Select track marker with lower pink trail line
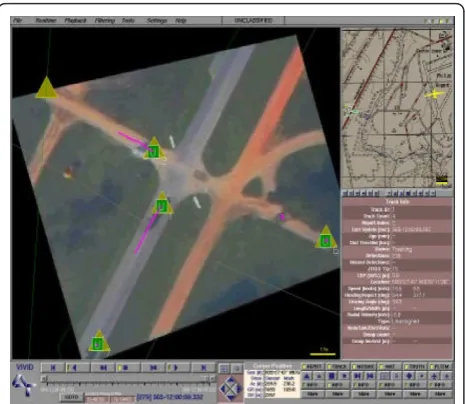Screen dimensions: 465x404 [x=163, y=203]
